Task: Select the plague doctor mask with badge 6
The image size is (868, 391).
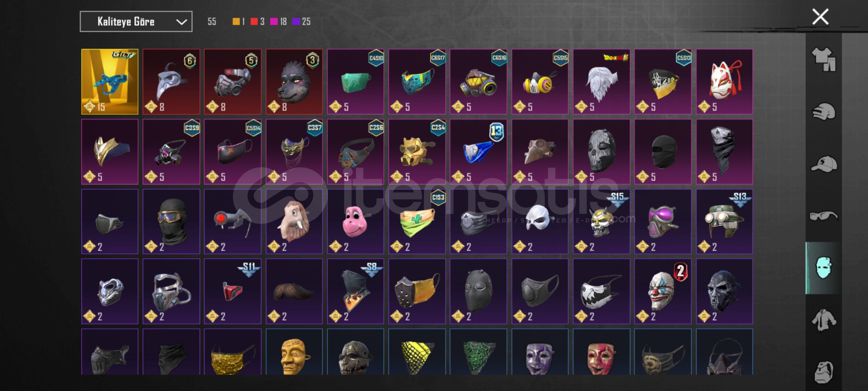Action: coord(171,82)
